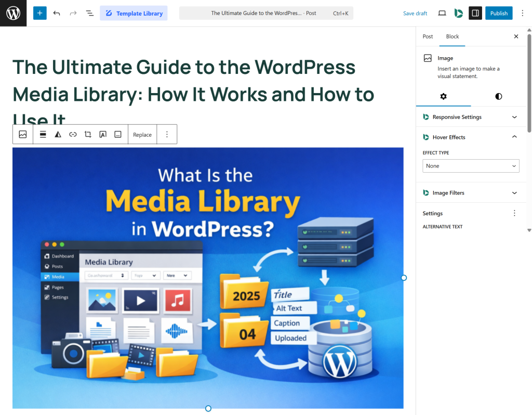Add text over the image
This screenshot has width=532, height=415.
102,134
